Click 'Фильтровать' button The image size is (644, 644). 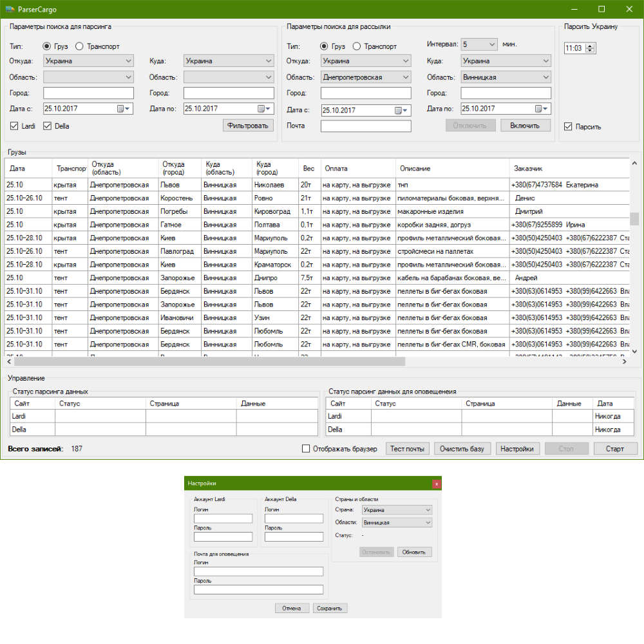pos(248,126)
